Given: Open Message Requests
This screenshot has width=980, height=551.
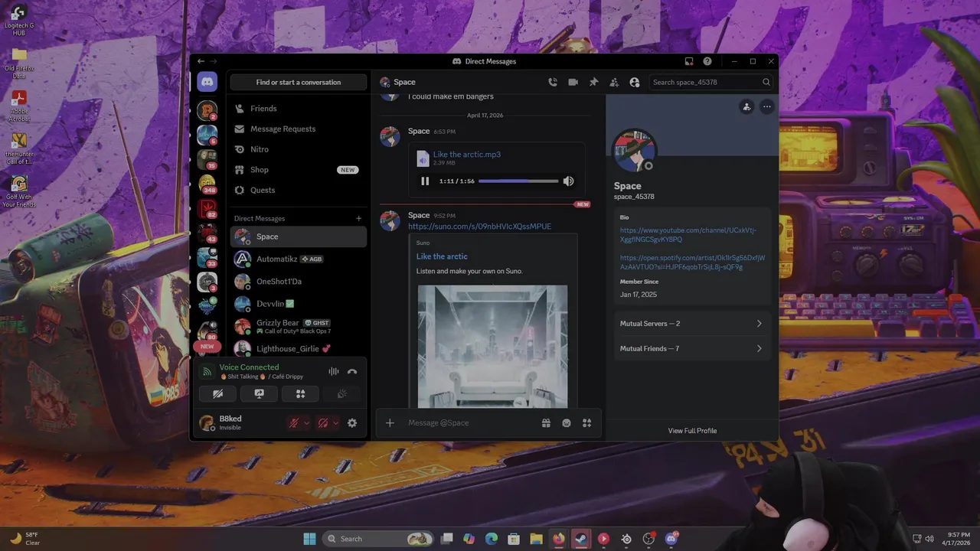Looking at the screenshot, I should coord(298,129).
